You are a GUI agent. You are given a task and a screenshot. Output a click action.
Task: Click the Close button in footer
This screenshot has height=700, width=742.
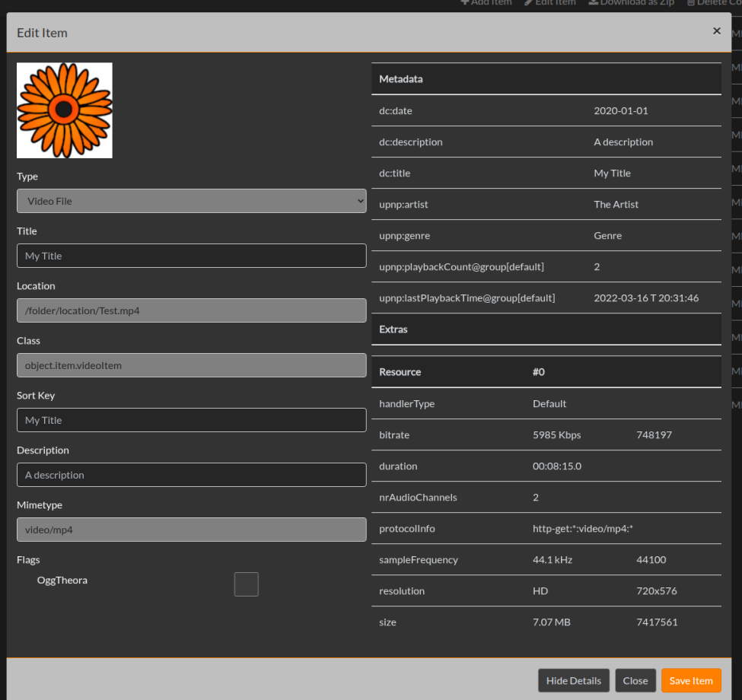[x=635, y=681]
